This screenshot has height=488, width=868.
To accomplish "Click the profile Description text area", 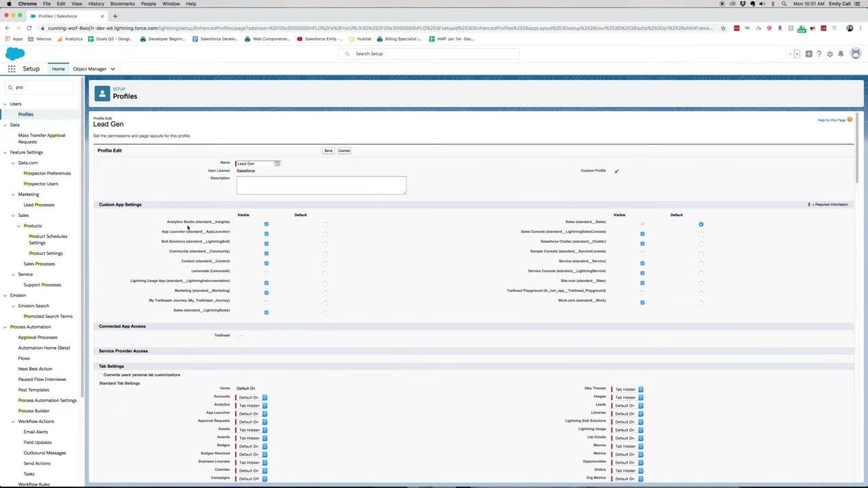I will click(321, 185).
